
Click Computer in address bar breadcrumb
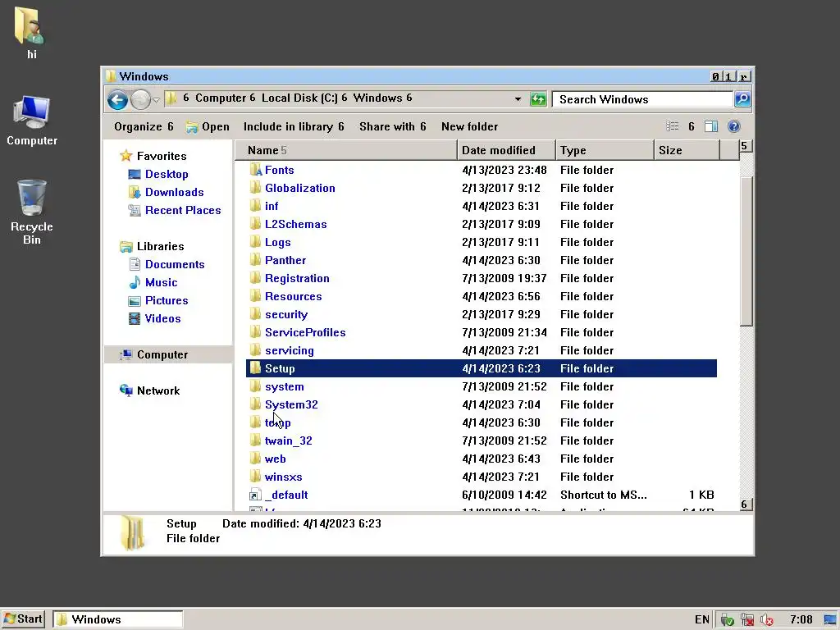pyautogui.click(x=221, y=98)
